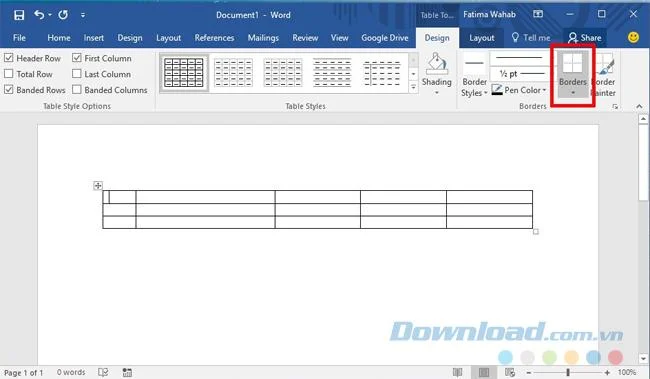Open the Layout tab beside References
Image resolution: width=650 pixels, height=379 pixels.
pos(168,38)
